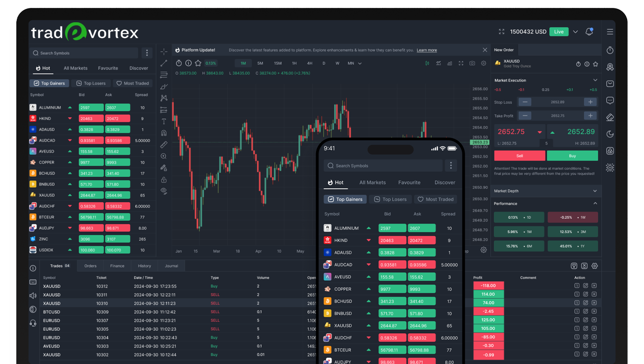Toggle dark mode moon icon in right sidebar
Viewport: 644px width, 364px height.
(610, 134)
